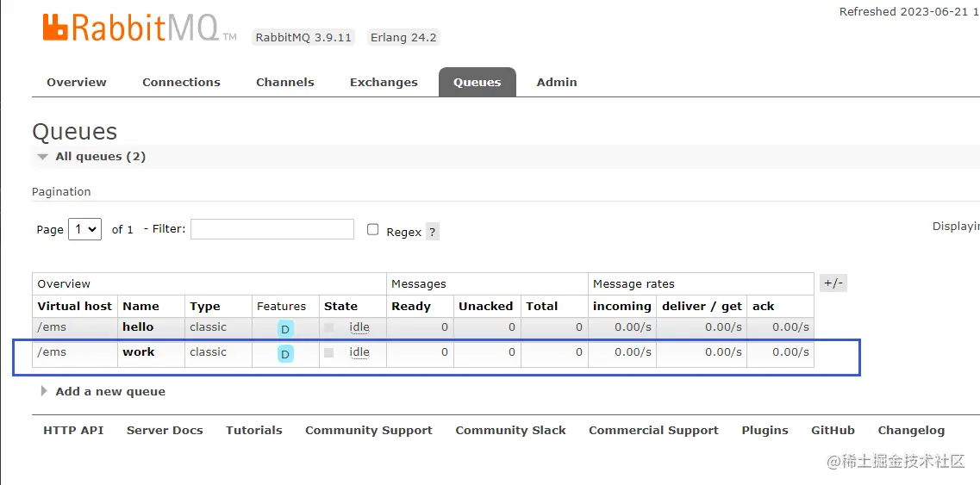
Task: Click the idle state in hello row
Action: point(359,326)
